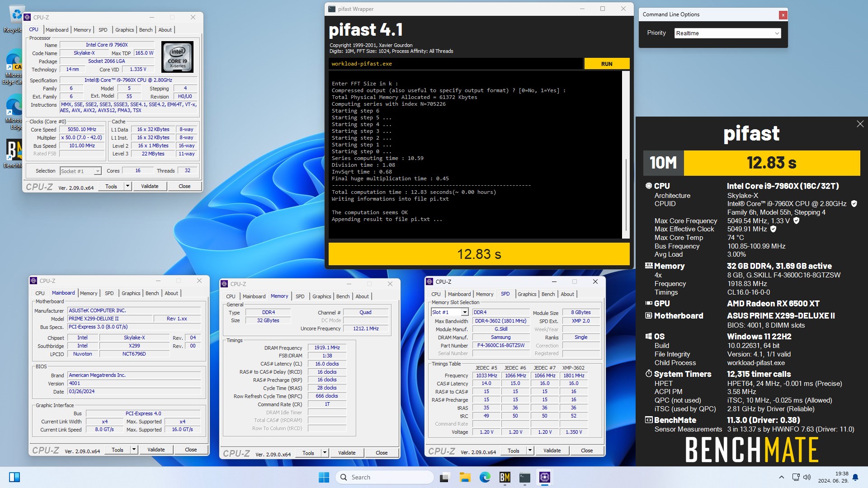The image size is (868, 488).
Task: Open the clock and date in taskbar
Action: coord(833,477)
